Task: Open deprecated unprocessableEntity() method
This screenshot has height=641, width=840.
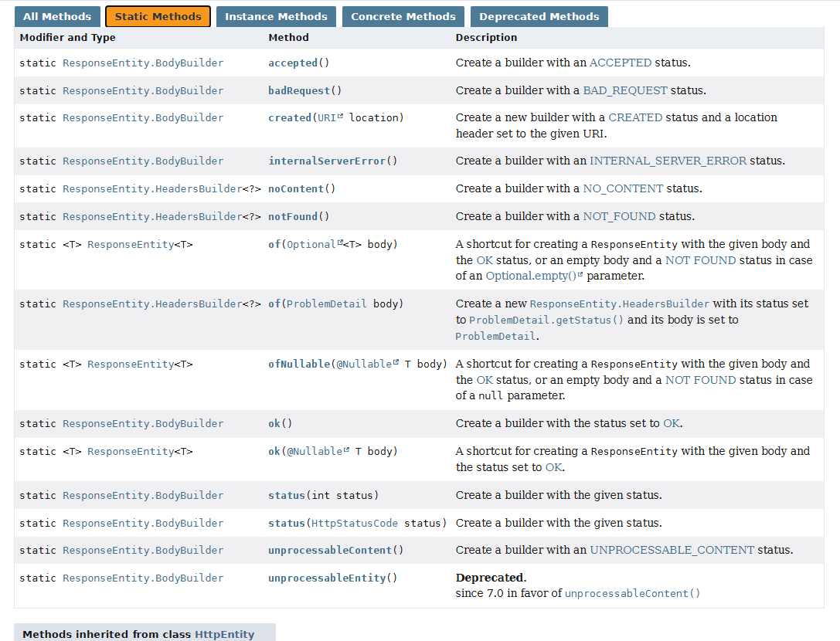Action: [327, 578]
